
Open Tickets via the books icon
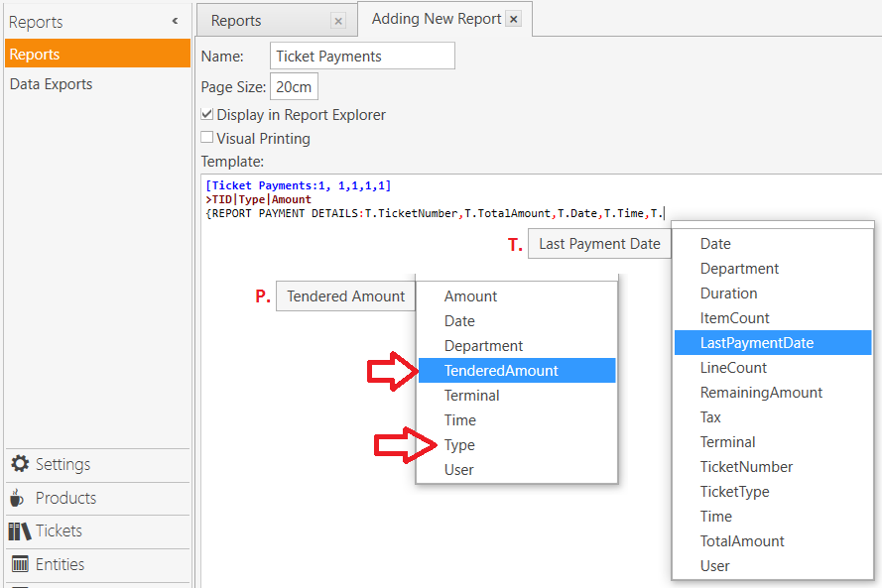[20, 530]
